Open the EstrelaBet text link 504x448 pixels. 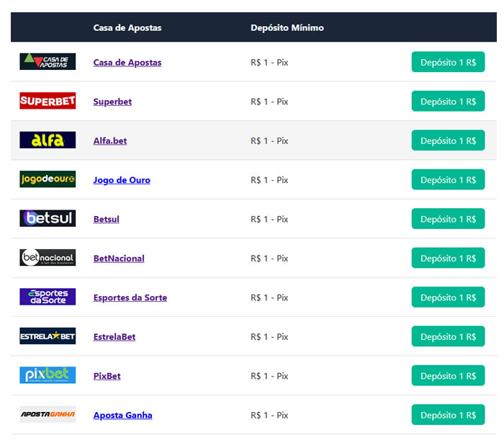tap(114, 337)
